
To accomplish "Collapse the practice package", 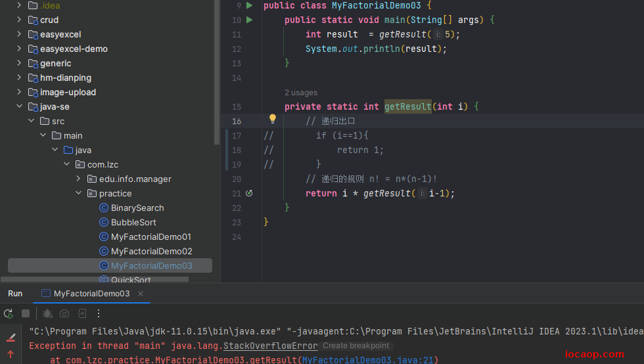I will coord(78,193).
